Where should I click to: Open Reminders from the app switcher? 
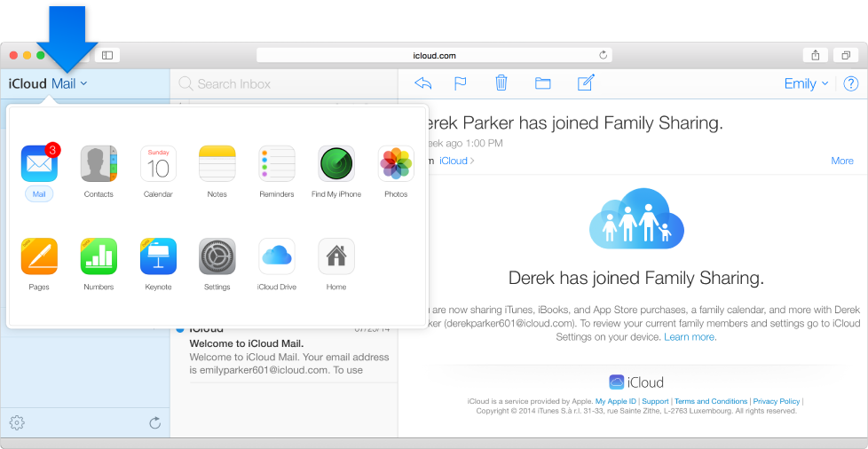(x=276, y=164)
